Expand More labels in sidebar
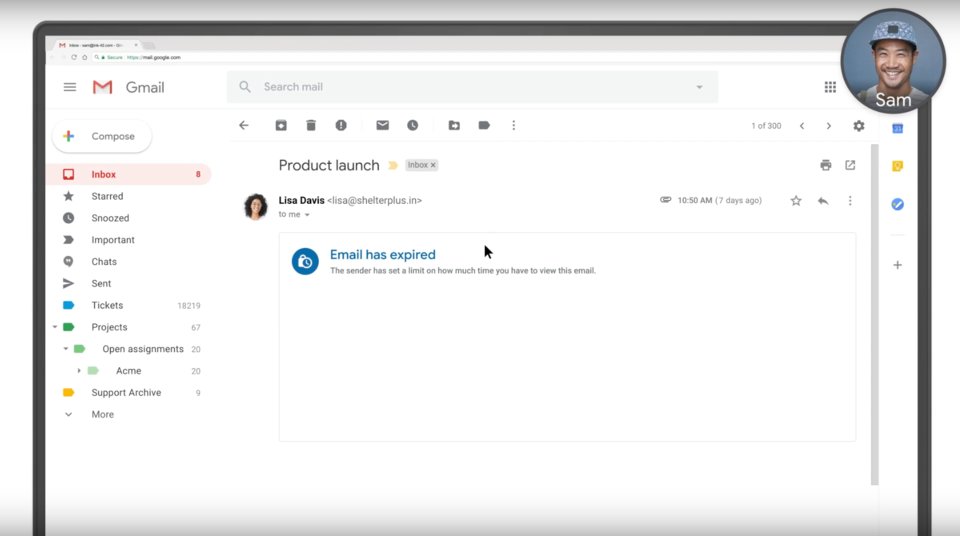Image resolution: width=960 pixels, height=536 pixels. click(102, 414)
